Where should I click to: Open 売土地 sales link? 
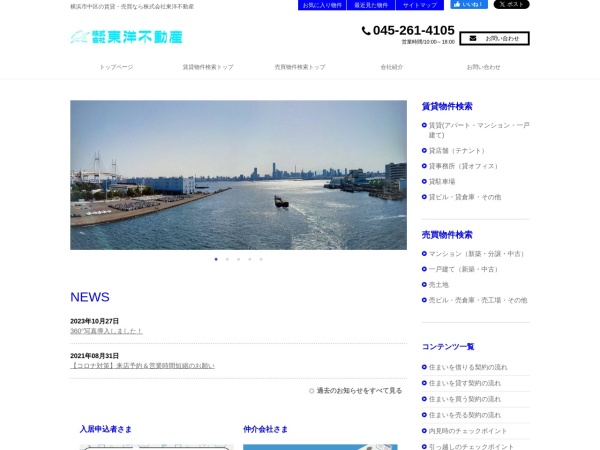pyautogui.click(x=439, y=285)
